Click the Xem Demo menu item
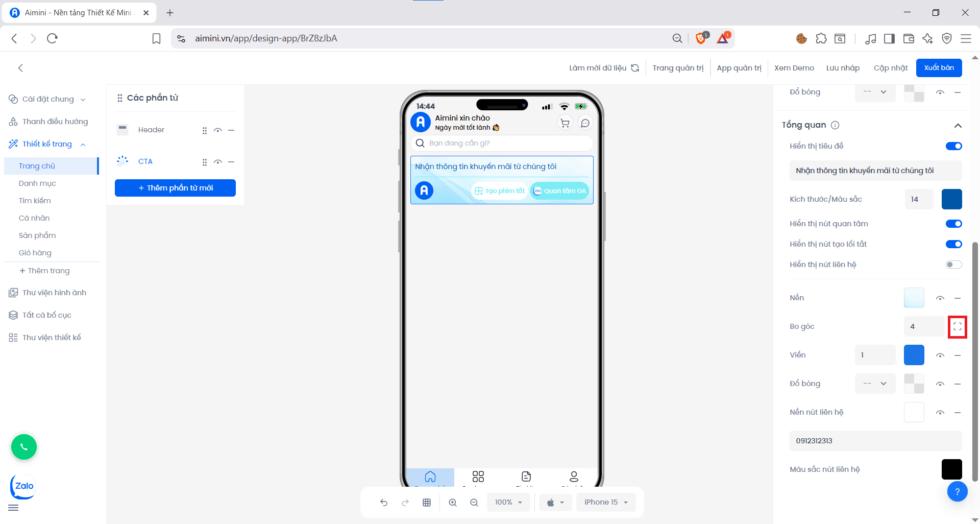Image resolution: width=980 pixels, height=524 pixels. pos(794,67)
